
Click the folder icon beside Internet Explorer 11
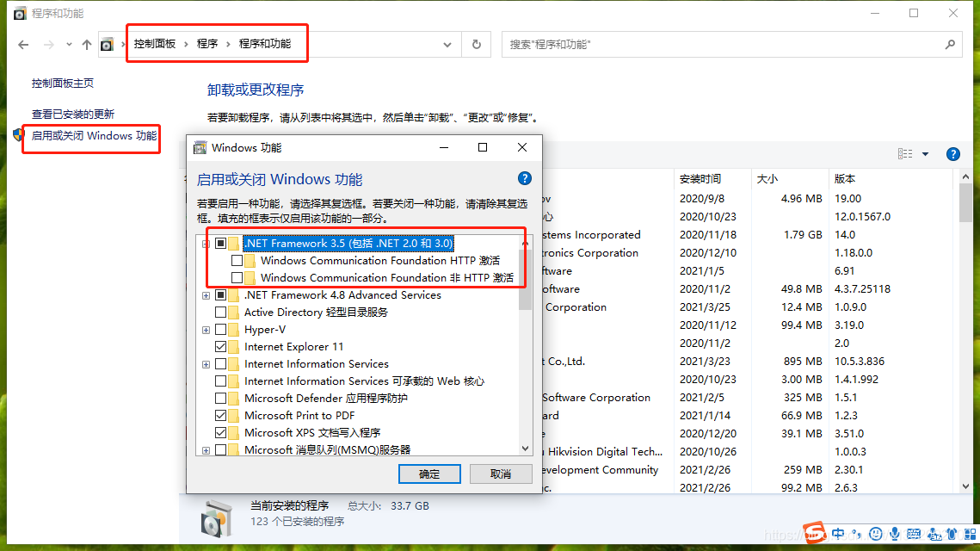(234, 346)
